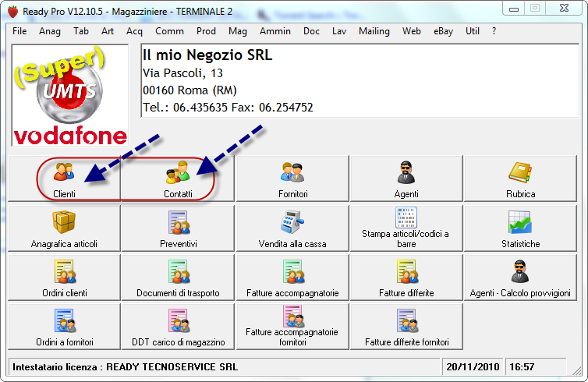Open Ordini a fornitori

coord(64,327)
